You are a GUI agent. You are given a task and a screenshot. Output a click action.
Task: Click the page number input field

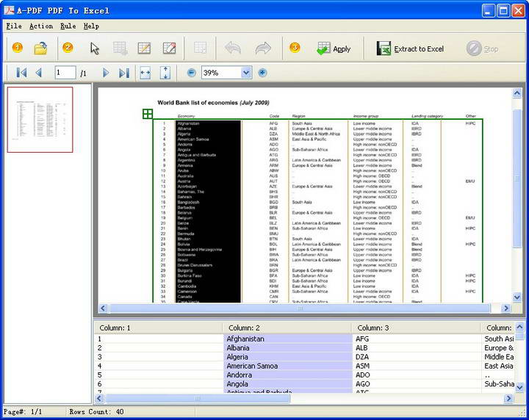coord(65,73)
